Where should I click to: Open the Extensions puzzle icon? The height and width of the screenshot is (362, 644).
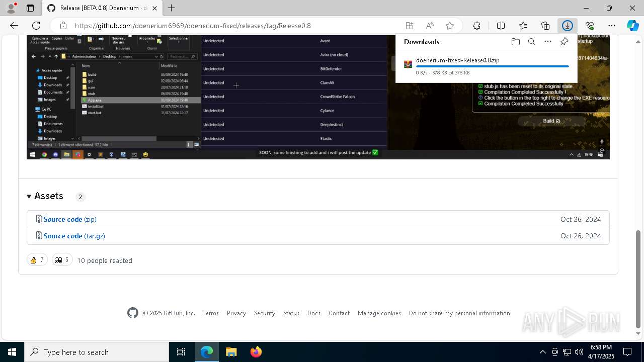(476, 26)
